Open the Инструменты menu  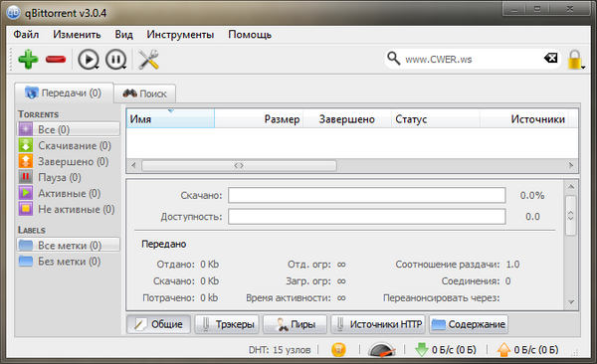(x=180, y=35)
